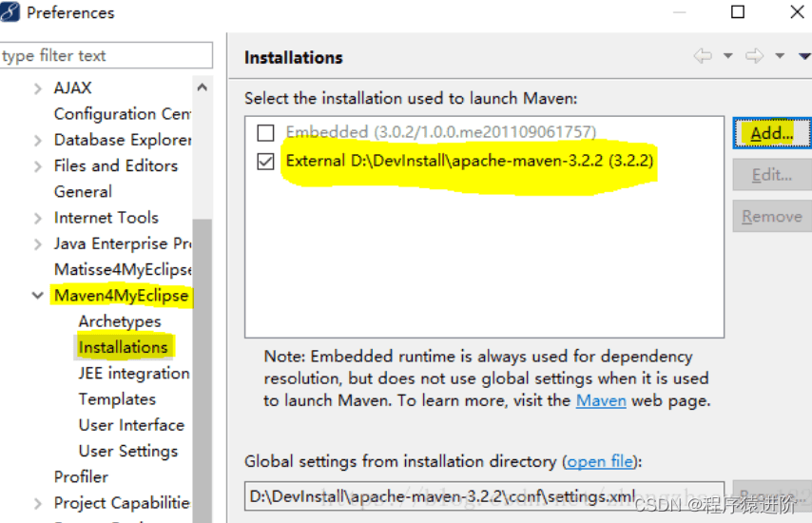Viewport: 812px width, 523px height.
Task: Click the global settings.xml path field
Action: [x=484, y=496]
